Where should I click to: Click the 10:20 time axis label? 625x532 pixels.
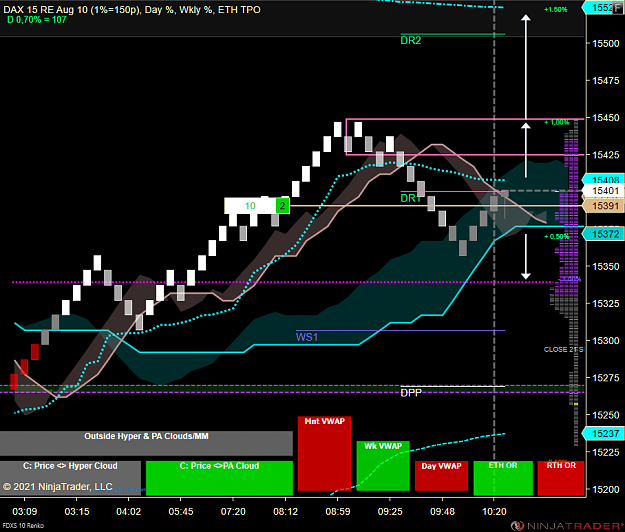[494, 511]
